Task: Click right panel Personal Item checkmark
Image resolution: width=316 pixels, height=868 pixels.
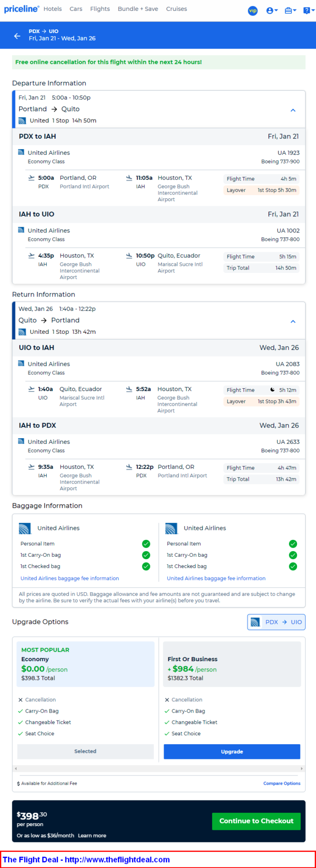Action: point(293,544)
